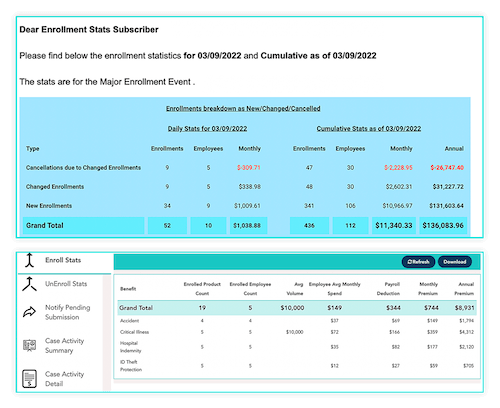Image resolution: width=500 pixels, height=408 pixels.
Task: Click 'Payroll Deduction' column header
Action: tap(388, 289)
